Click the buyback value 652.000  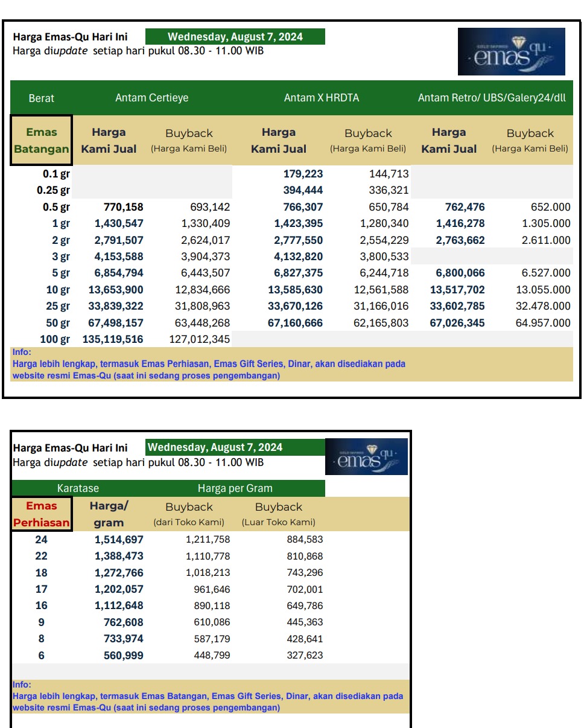550,207
